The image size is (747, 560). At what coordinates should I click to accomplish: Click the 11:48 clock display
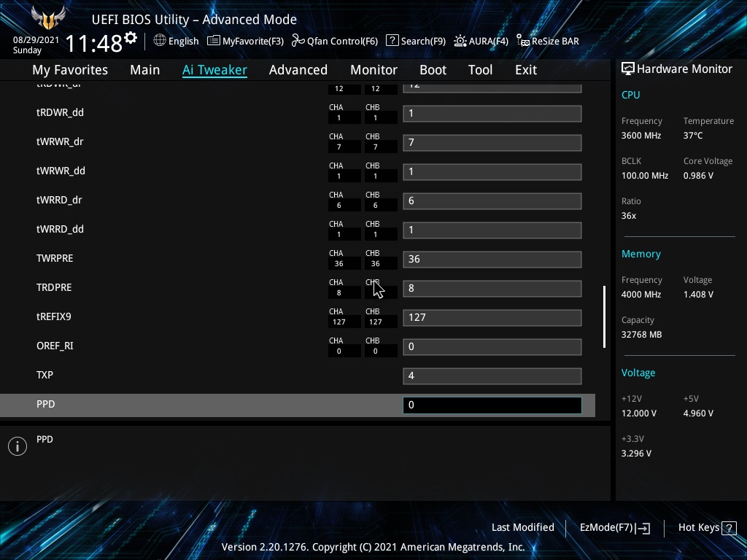[x=94, y=43]
